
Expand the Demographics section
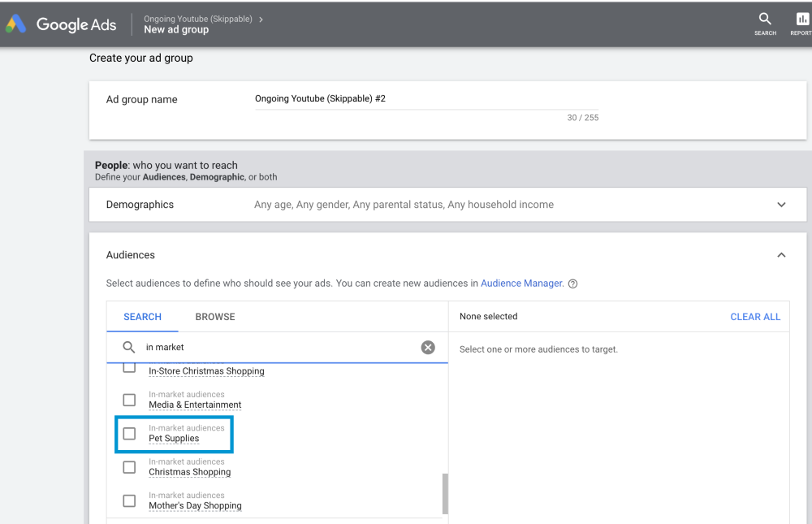(x=781, y=205)
